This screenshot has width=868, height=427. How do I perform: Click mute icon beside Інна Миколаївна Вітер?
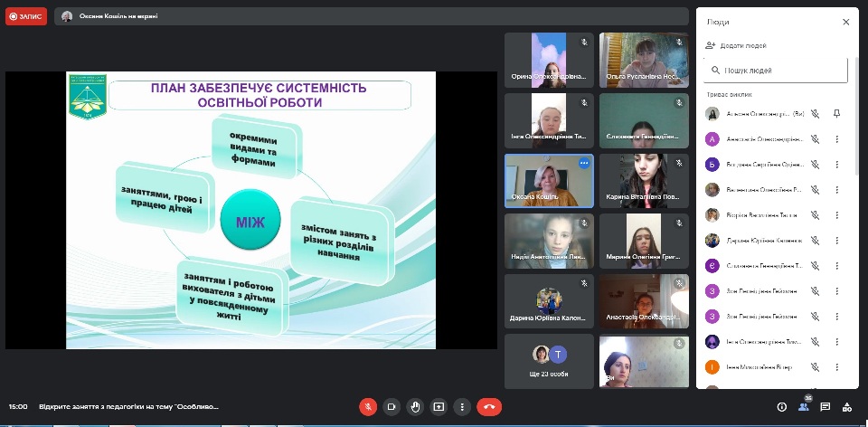pos(815,366)
